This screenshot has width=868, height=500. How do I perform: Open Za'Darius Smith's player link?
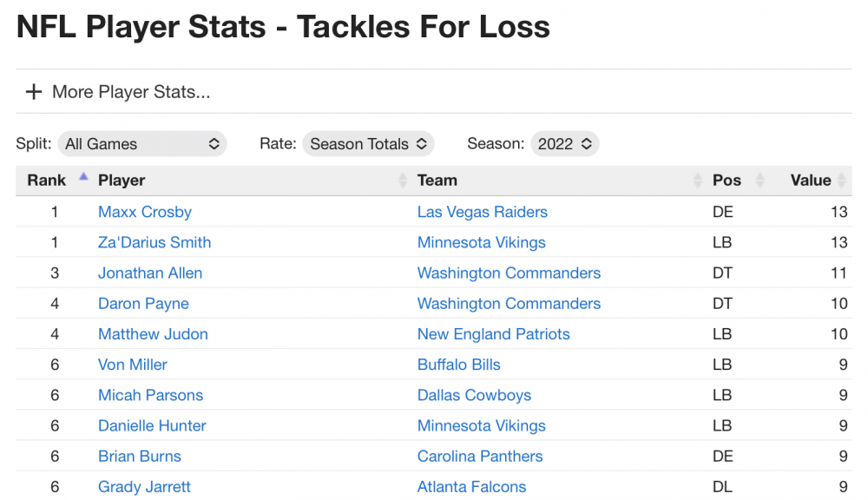click(155, 242)
